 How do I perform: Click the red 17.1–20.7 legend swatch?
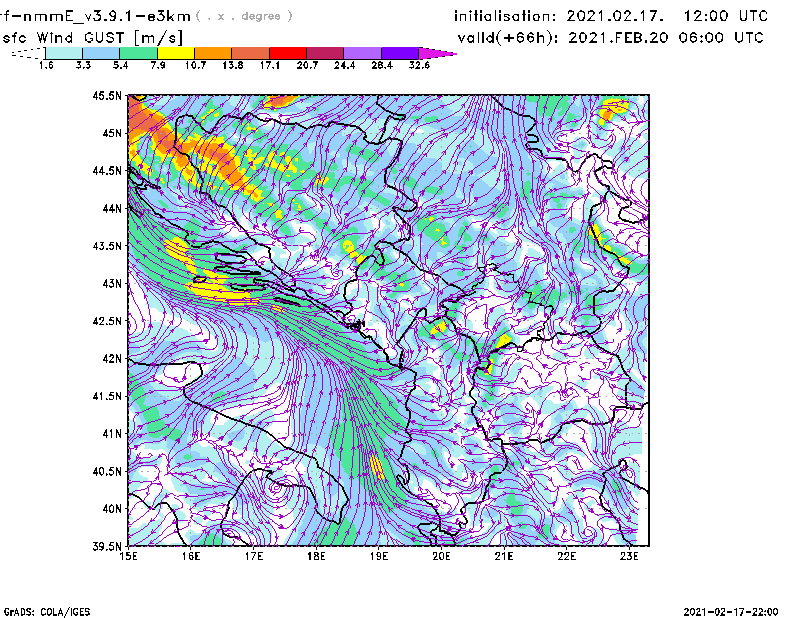288,53
